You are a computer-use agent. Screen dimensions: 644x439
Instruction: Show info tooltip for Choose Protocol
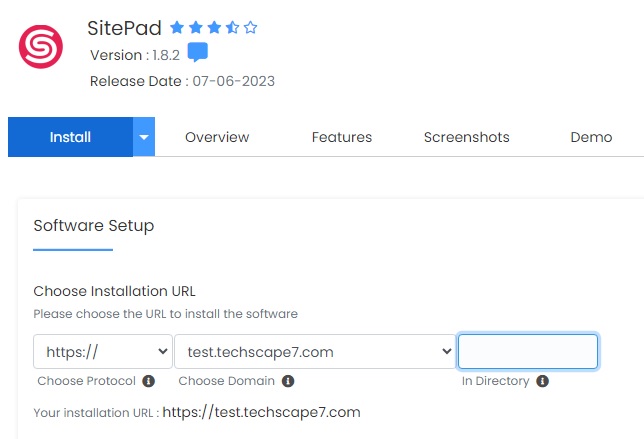tap(148, 381)
